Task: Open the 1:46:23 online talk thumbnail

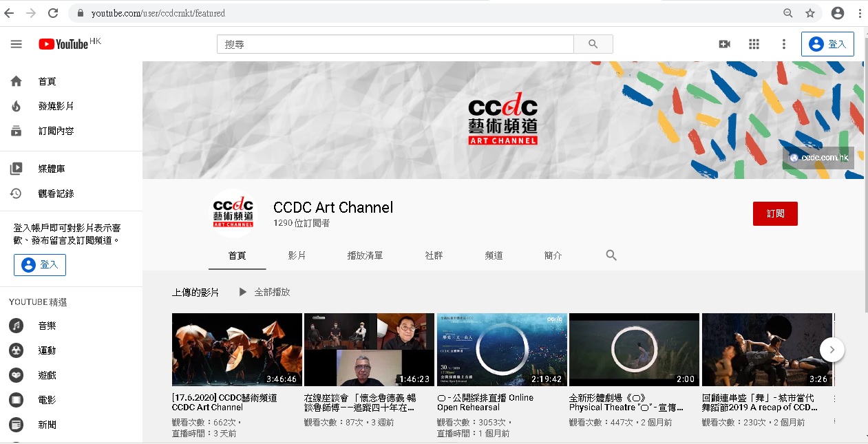Action: 370,350
